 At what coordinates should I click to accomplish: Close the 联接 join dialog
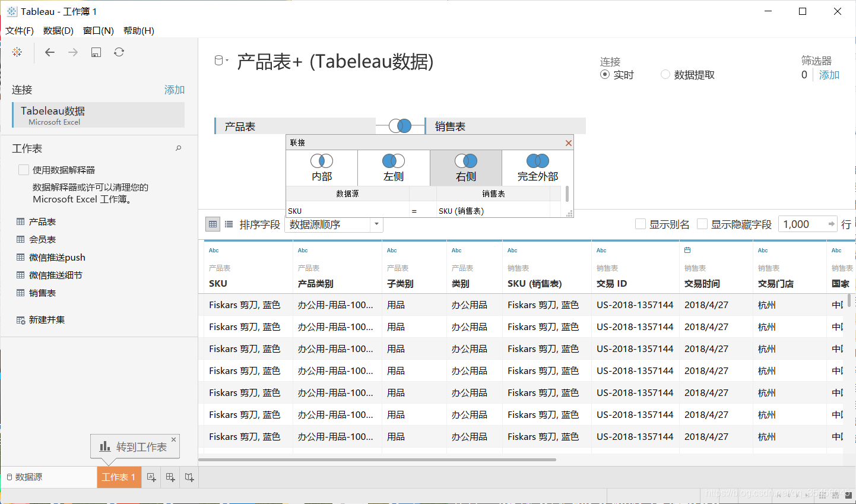click(569, 143)
